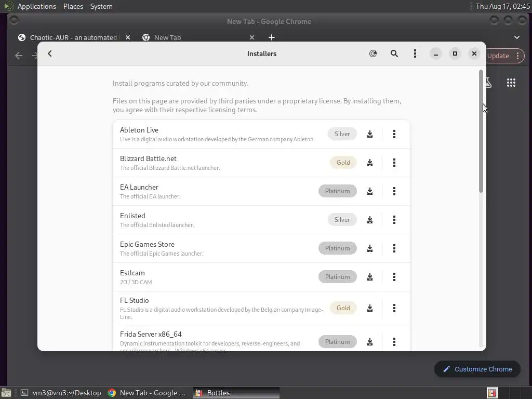Image resolution: width=532 pixels, height=399 pixels.
Task: Select the Frida Server x86_64 title
Action: point(151,334)
